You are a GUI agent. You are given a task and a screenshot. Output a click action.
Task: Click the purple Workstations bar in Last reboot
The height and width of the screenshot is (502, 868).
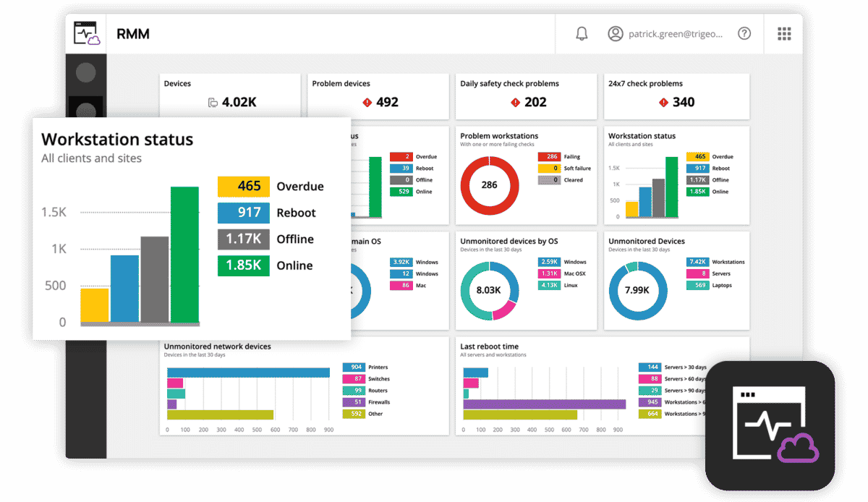544,404
